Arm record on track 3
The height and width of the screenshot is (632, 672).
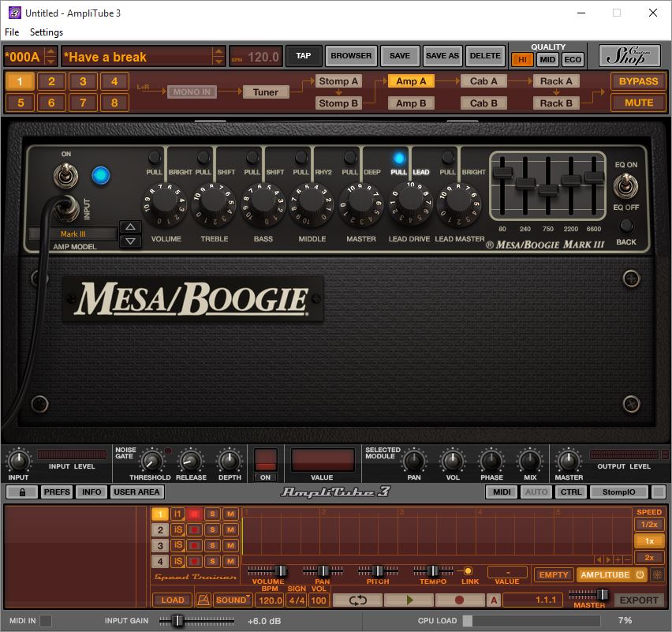tap(194, 545)
